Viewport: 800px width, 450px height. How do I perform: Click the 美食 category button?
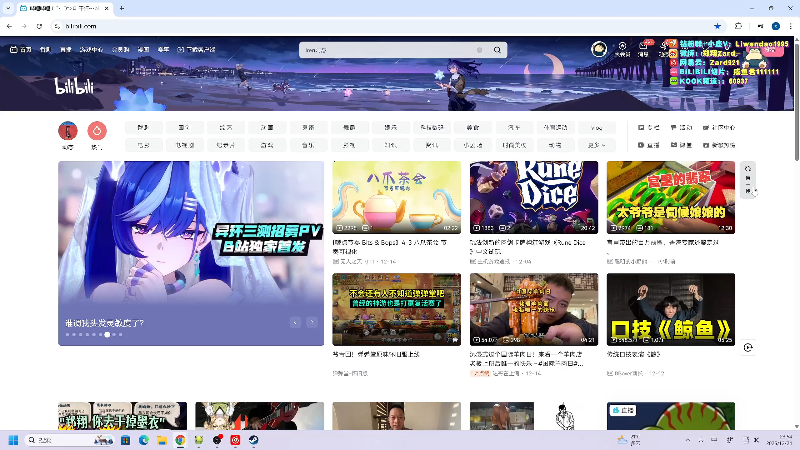tap(473, 128)
